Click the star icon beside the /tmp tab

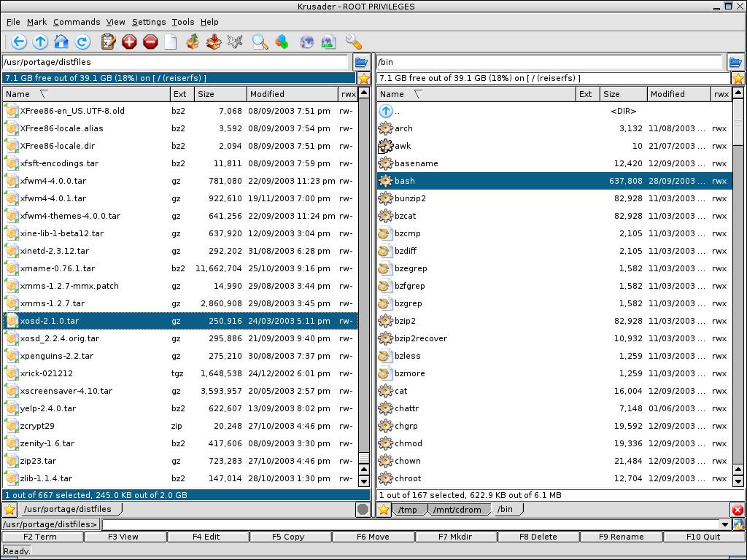[384, 510]
